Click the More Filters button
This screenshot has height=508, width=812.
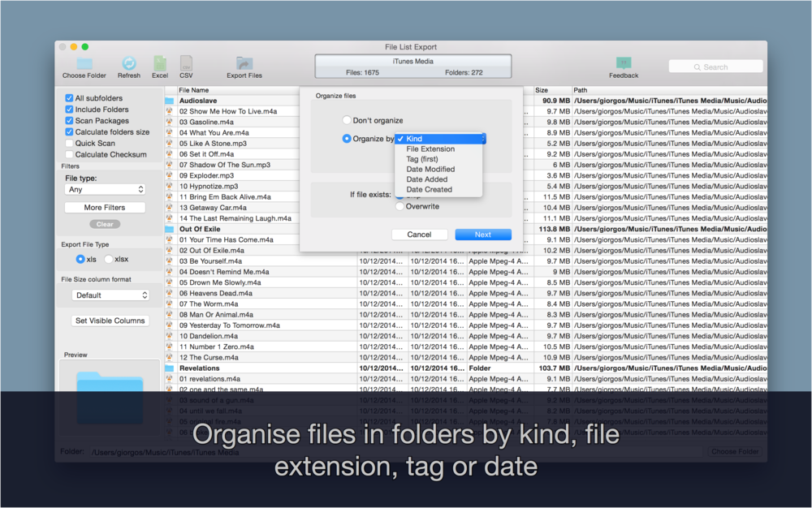(x=105, y=207)
